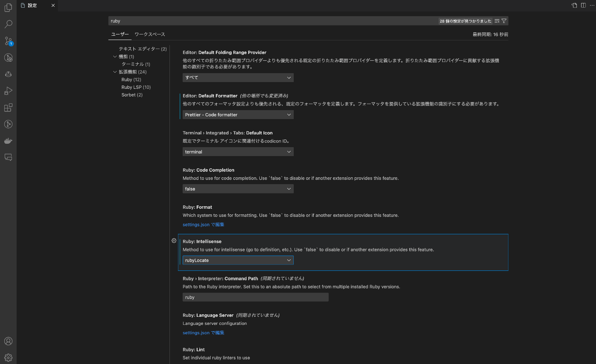
Task: Switch to the ワークスペース settings tab
Action: pyautogui.click(x=150, y=34)
